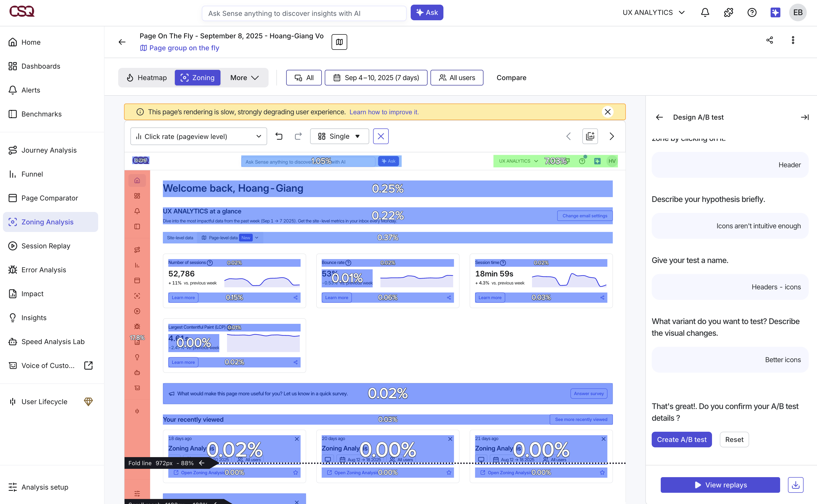Image resolution: width=817 pixels, height=504 pixels.
Task: Download via the download icon
Action: pyautogui.click(x=795, y=485)
